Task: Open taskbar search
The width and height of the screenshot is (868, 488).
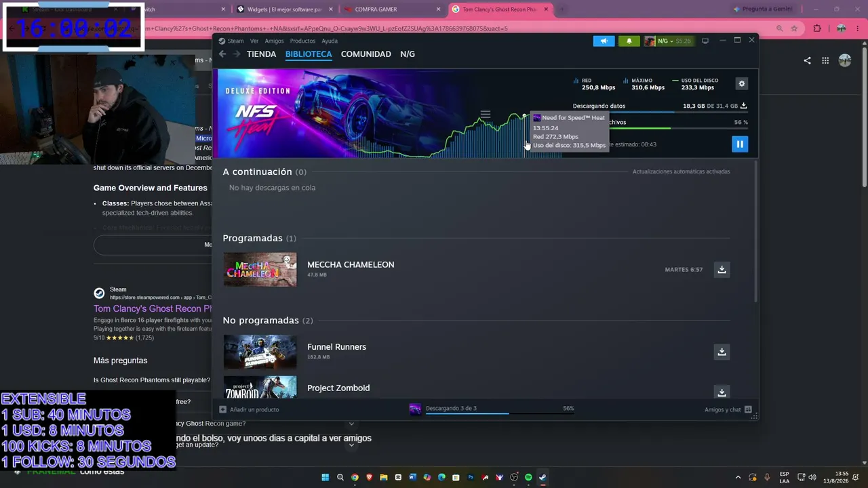Action: (x=340, y=477)
